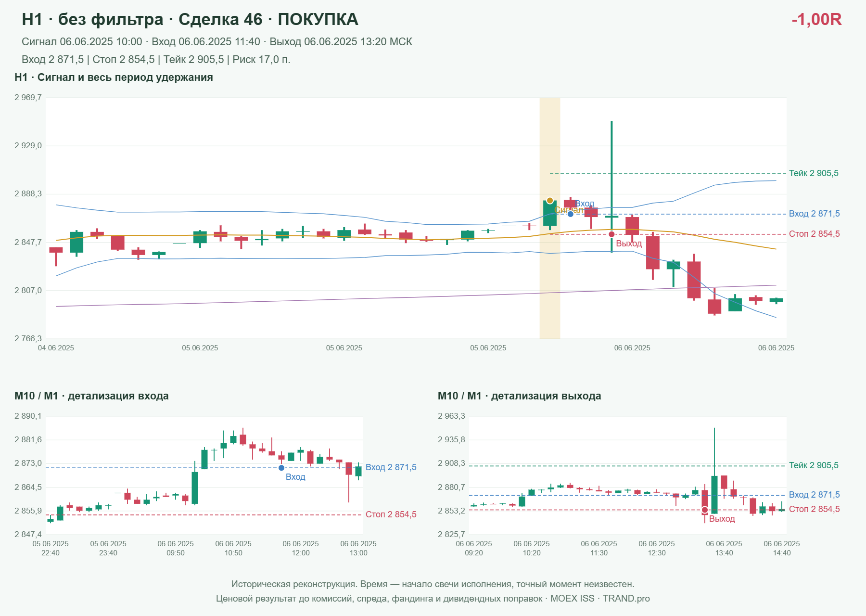Click heading "M10 / M1 · детализация входа"
Screen dimensions: 866x616
tap(91, 396)
